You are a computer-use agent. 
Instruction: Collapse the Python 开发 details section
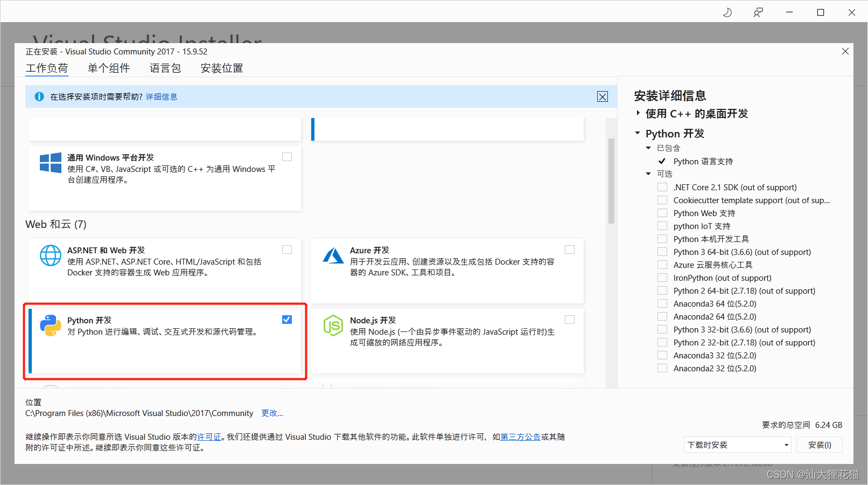[638, 133]
